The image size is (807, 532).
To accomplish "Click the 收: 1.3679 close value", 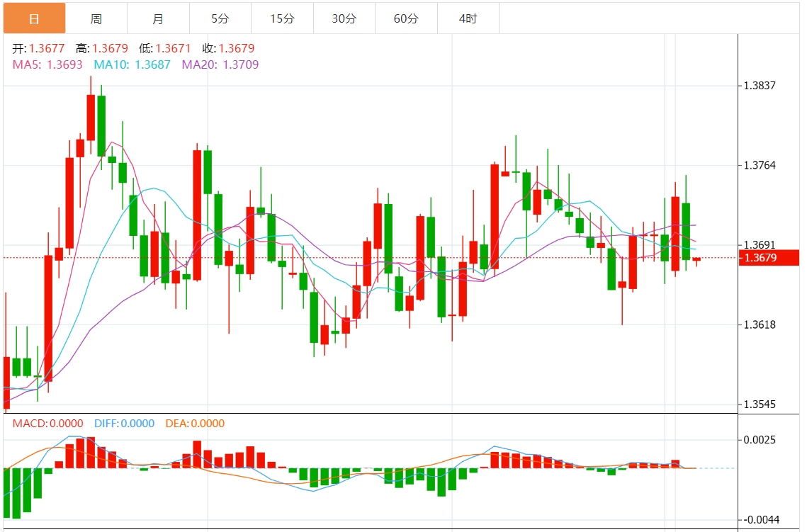I will pyautogui.click(x=229, y=48).
